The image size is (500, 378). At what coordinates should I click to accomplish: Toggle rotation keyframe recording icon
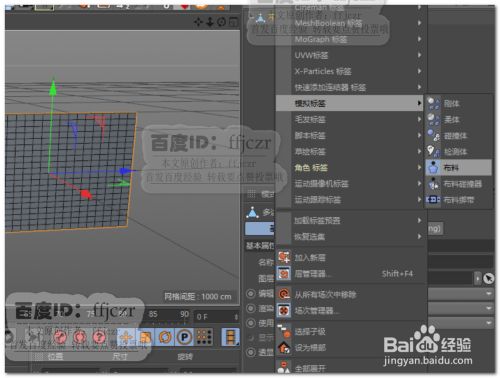[165, 337]
